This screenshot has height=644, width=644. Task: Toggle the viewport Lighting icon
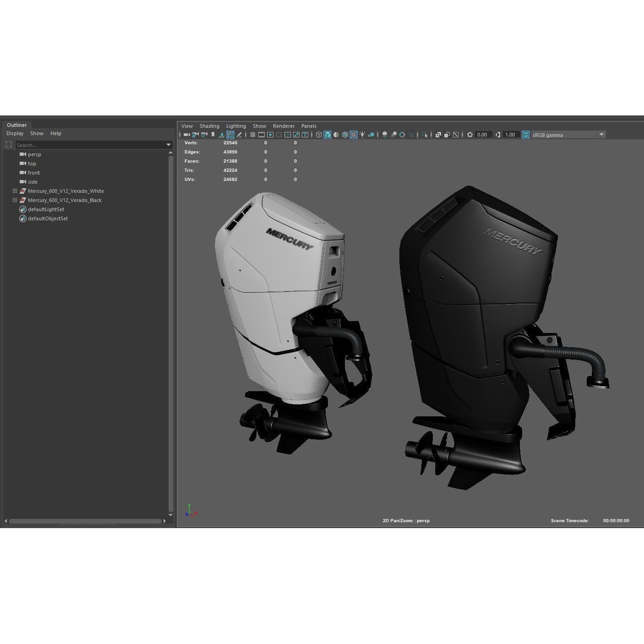coord(362,135)
